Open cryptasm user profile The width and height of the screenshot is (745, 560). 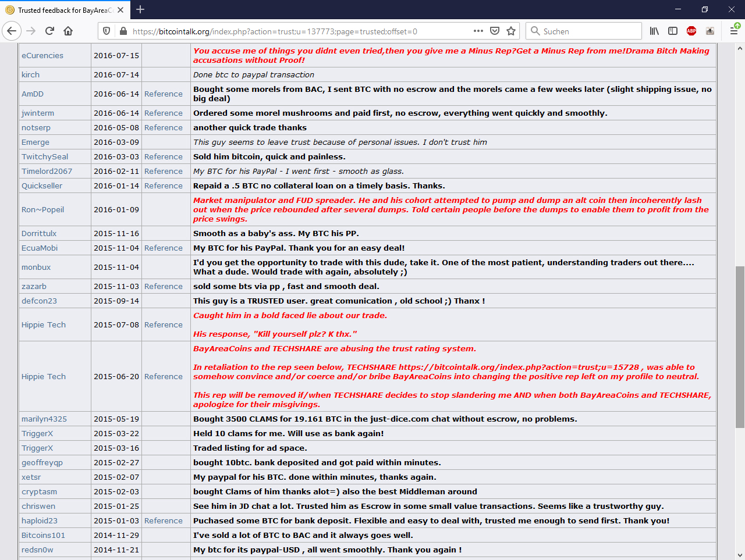(40, 491)
